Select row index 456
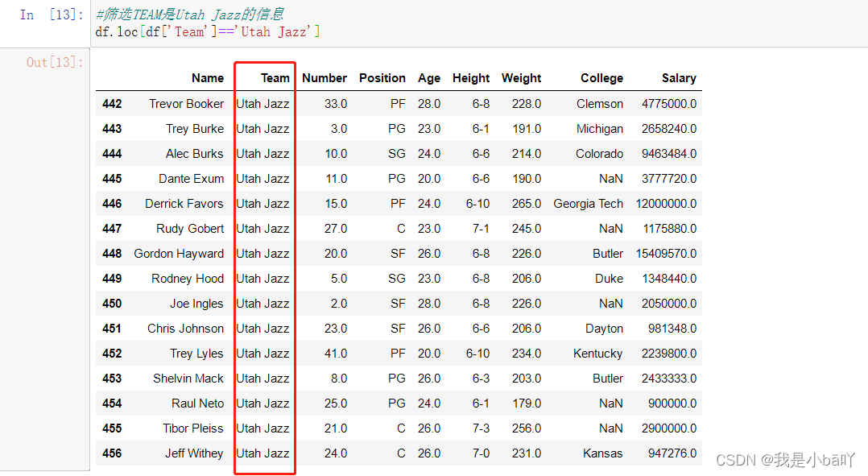Image resolution: width=868 pixels, height=476 pixels. (112, 453)
